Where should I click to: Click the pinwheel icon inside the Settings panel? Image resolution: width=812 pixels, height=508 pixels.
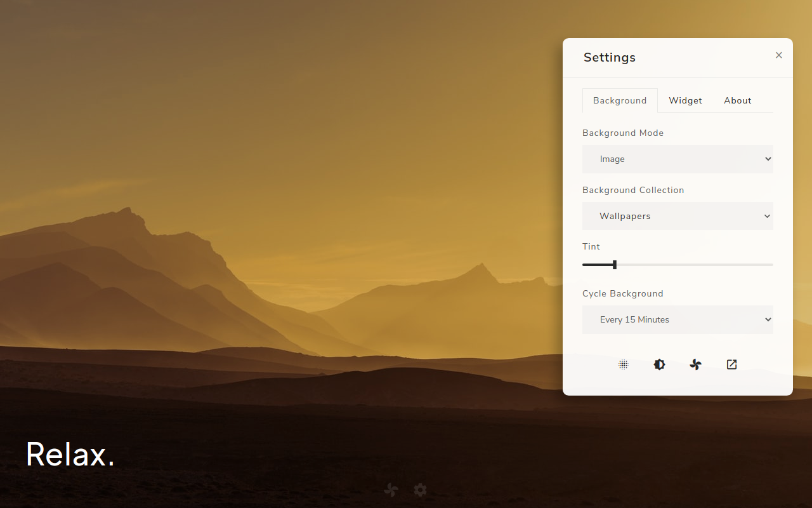(x=696, y=364)
